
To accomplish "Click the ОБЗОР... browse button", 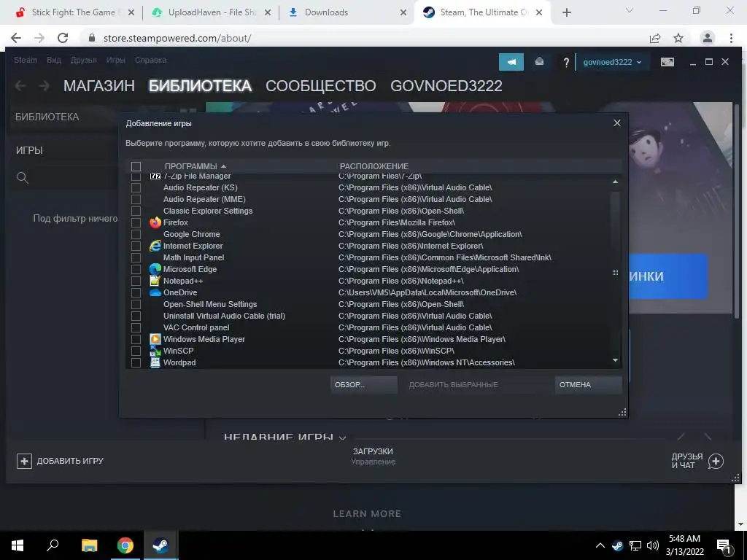I will [363, 385].
